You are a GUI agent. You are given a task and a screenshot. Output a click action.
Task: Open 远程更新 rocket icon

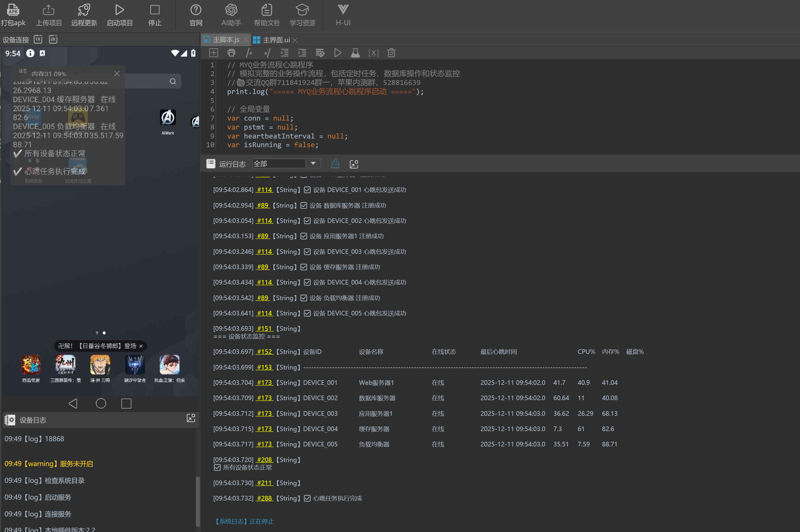coord(84,10)
